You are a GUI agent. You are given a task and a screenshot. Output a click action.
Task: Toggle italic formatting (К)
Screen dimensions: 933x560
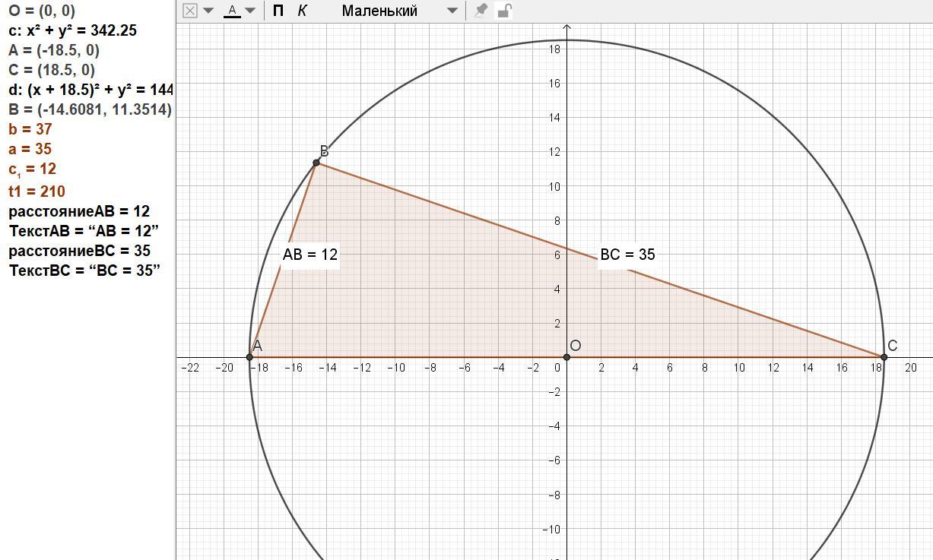pyautogui.click(x=302, y=11)
